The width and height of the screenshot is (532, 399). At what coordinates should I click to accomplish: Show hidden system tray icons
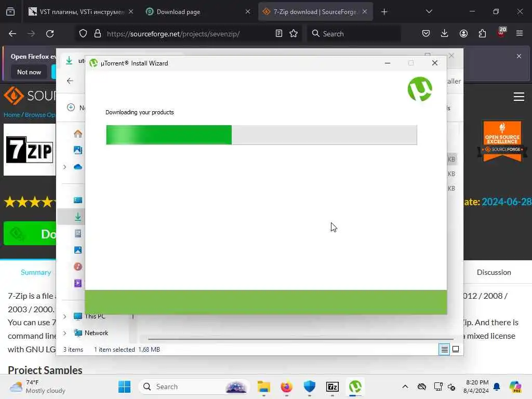(x=405, y=387)
